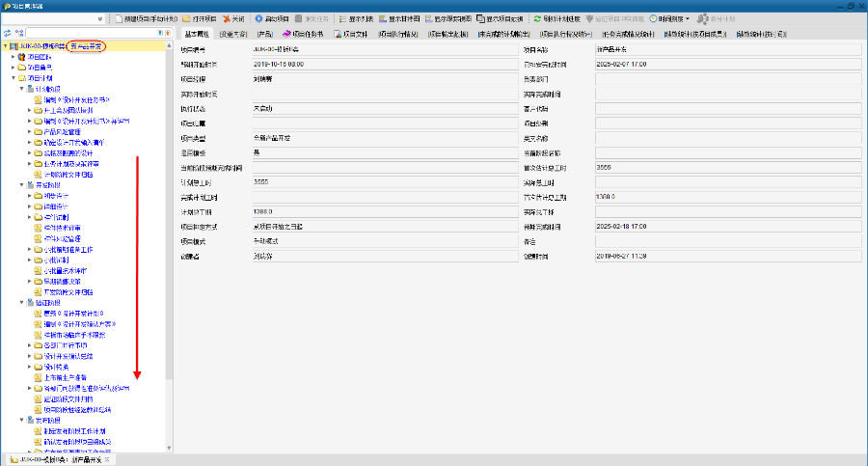
Task: Start the project with 启动项目 icon
Action: 259,19
